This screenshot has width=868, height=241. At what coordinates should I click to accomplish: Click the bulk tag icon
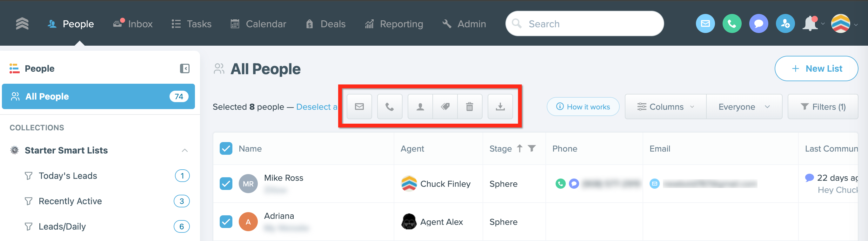[445, 107]
